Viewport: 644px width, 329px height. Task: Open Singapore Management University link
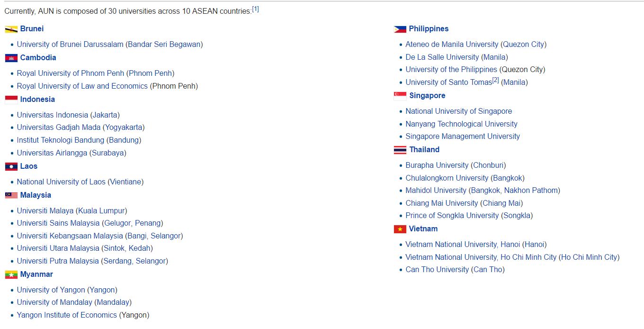coord(463,137)
